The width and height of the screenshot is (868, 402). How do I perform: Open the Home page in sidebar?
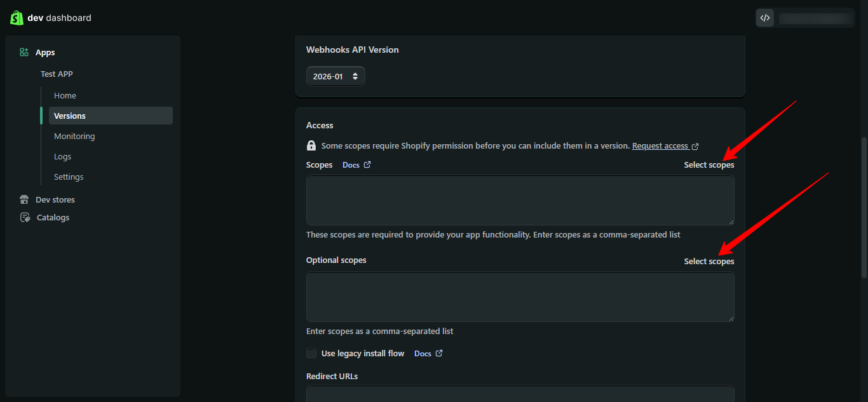point(65,95)
